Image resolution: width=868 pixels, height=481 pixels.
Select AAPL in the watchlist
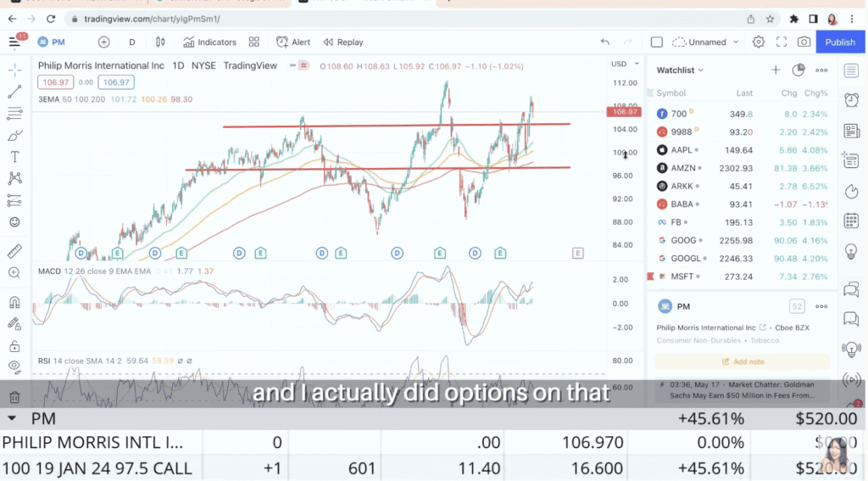click(x=742, y=150)
